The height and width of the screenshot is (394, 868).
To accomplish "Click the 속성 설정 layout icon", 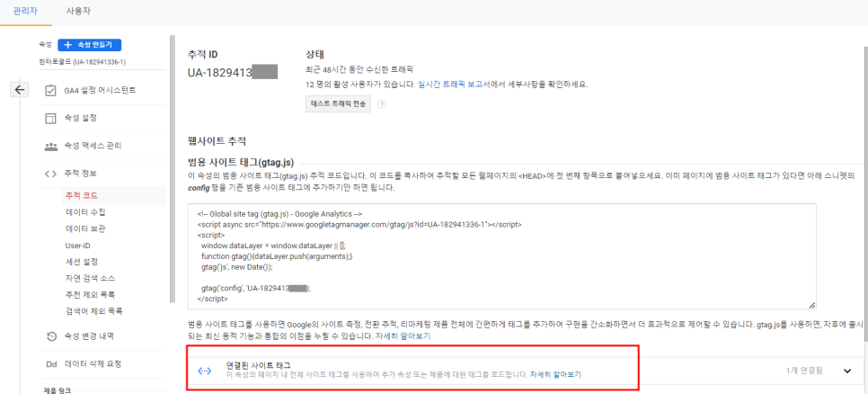I will 50,118.
